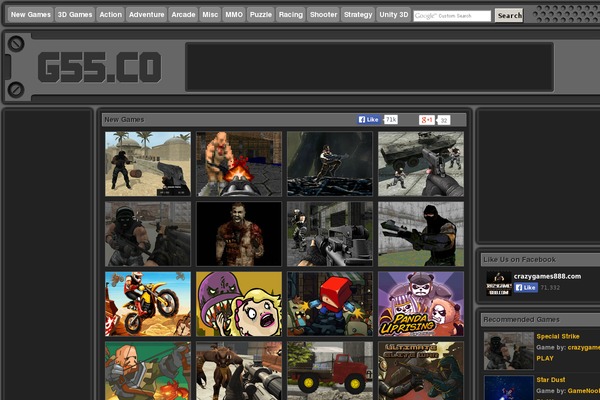The width and height of the screenshot is (600, 400).
Task: Select the Strategy category
Action: pos(358,15)
